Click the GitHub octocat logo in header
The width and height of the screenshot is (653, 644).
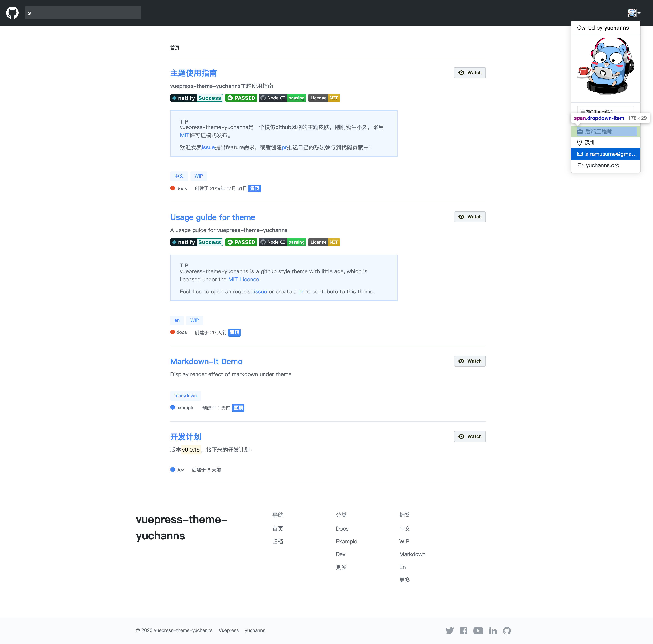tap(12, 13)
